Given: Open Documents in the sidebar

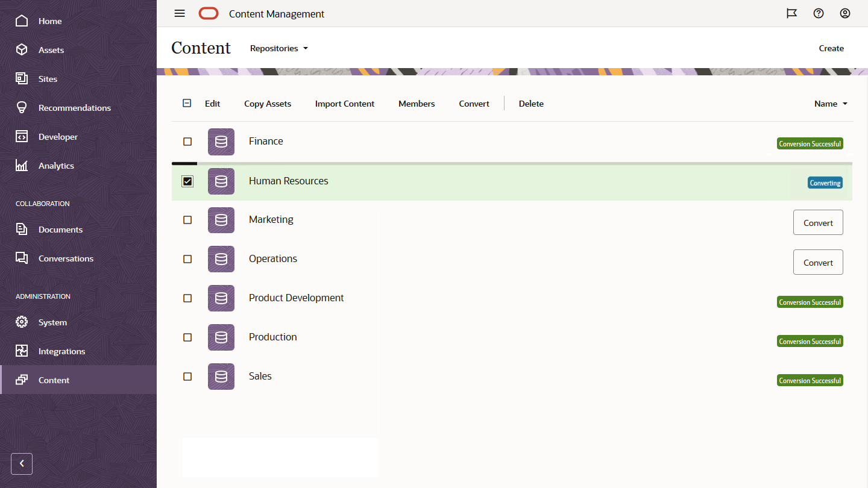Looking at the screenshot, I should [60, 230].
